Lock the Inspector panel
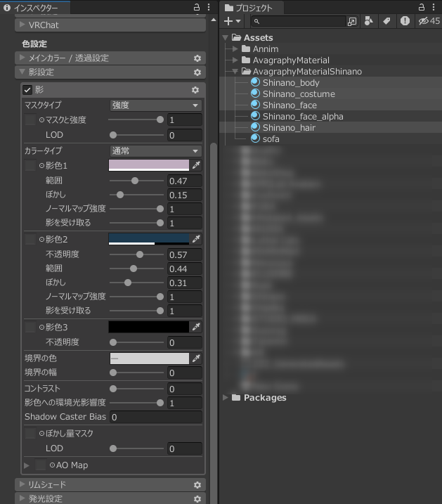 coord(197,7)
